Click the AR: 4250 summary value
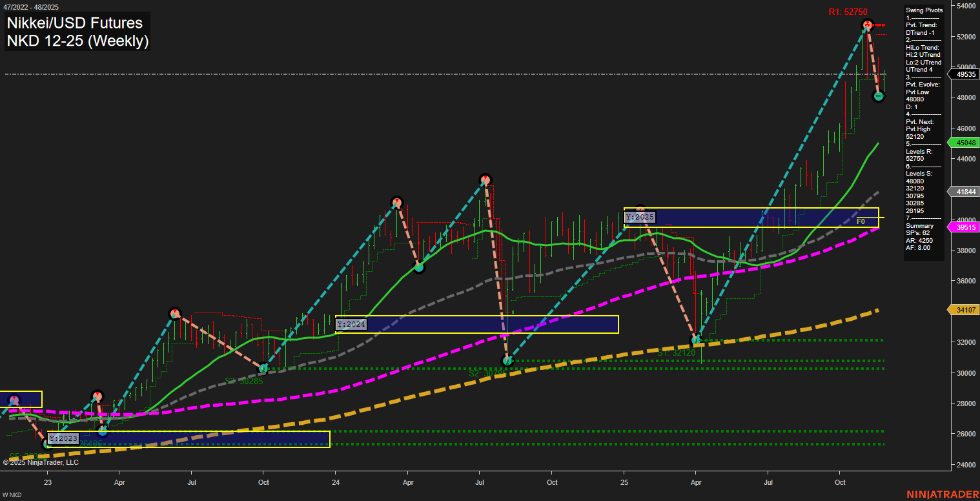This screenshot has width=980, height=501. click(918, 240)
